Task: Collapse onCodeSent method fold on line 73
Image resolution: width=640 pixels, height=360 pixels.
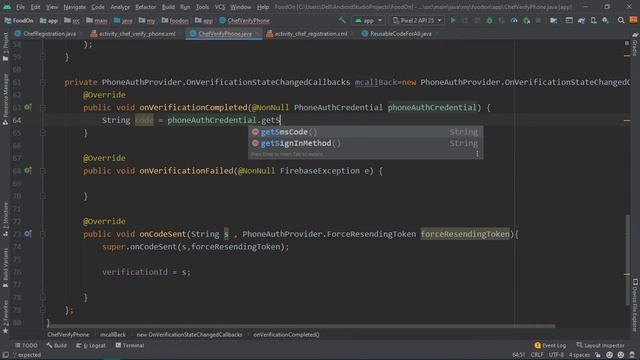Action: 43,234
